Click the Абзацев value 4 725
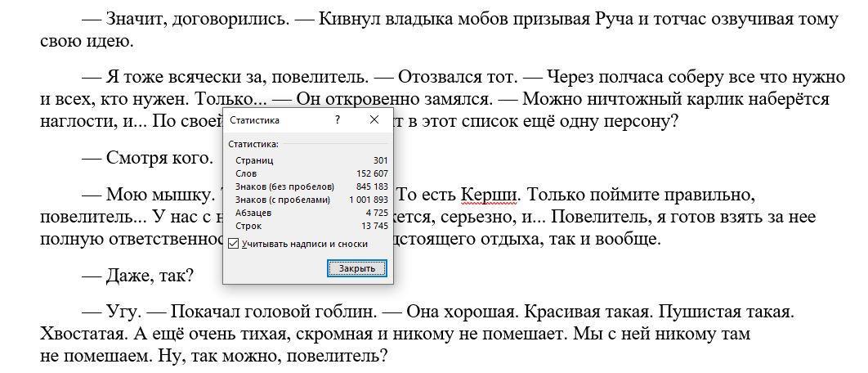This screenshot has height=373, width=868. click(x=378, y=213)
